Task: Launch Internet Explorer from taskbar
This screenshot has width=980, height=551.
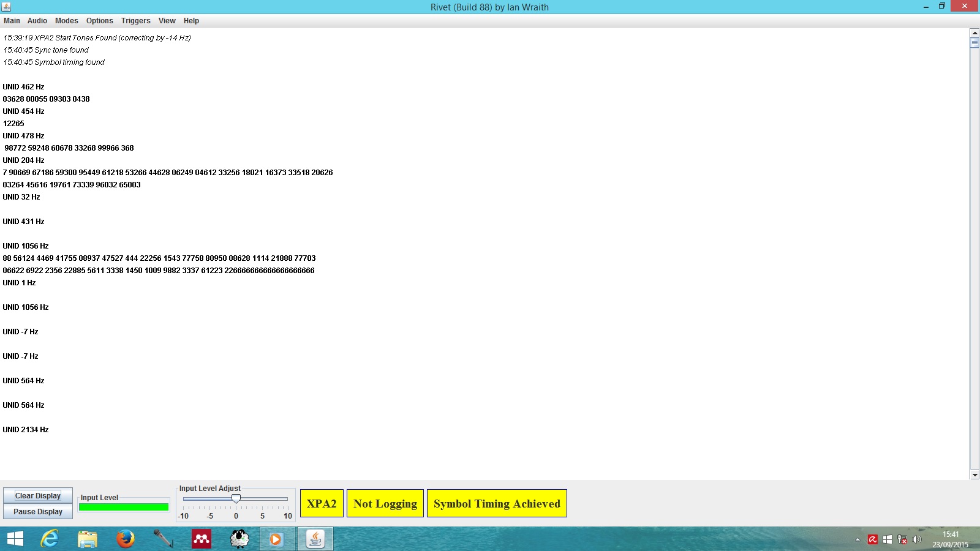Action: coord(50,539)
